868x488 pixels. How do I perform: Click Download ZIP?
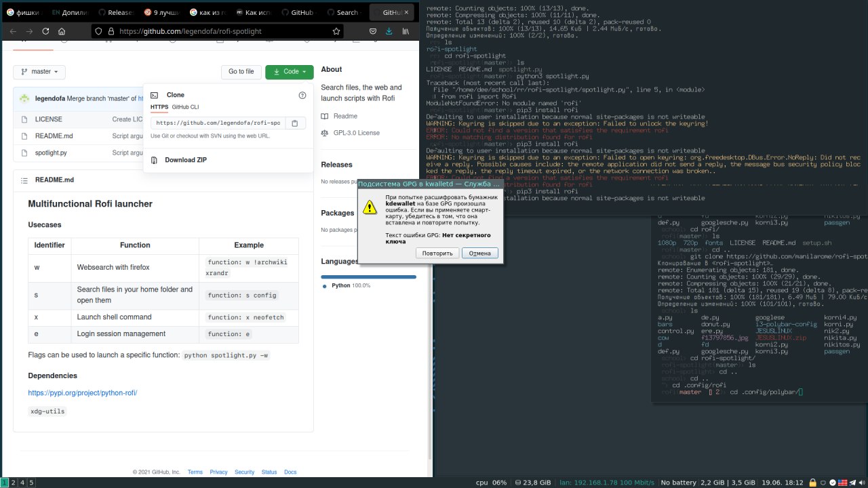click(186, 160)
